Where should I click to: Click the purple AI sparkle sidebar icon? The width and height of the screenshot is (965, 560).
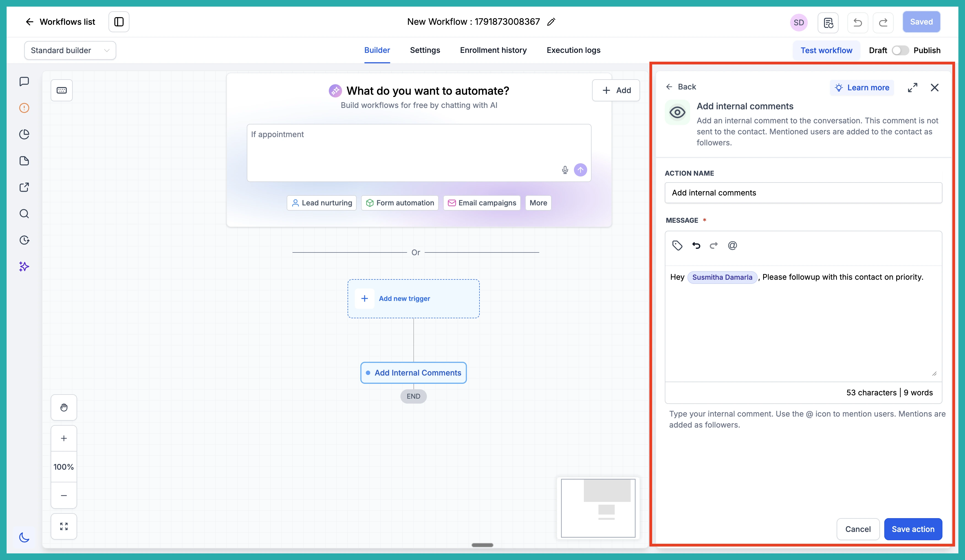point(24,267)
